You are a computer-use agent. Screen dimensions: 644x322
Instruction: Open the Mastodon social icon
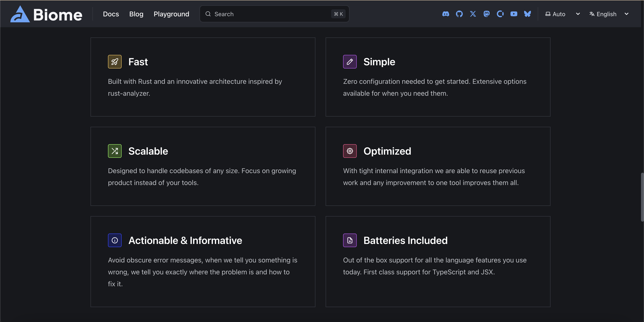point(486,14)
